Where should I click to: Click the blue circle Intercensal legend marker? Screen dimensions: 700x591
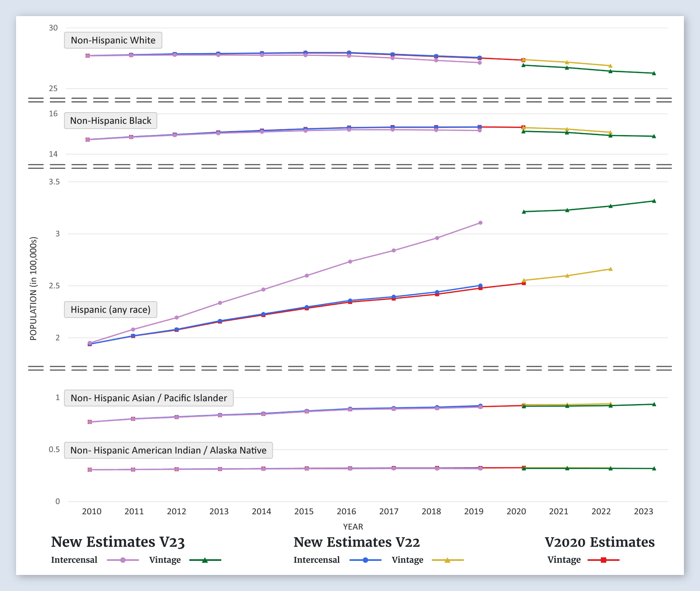click(365, 560)
